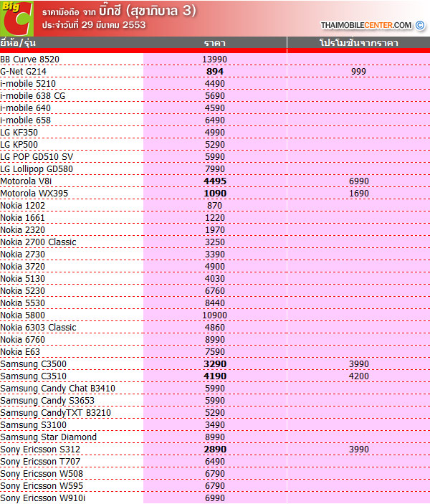Click the price 7590

215,353
